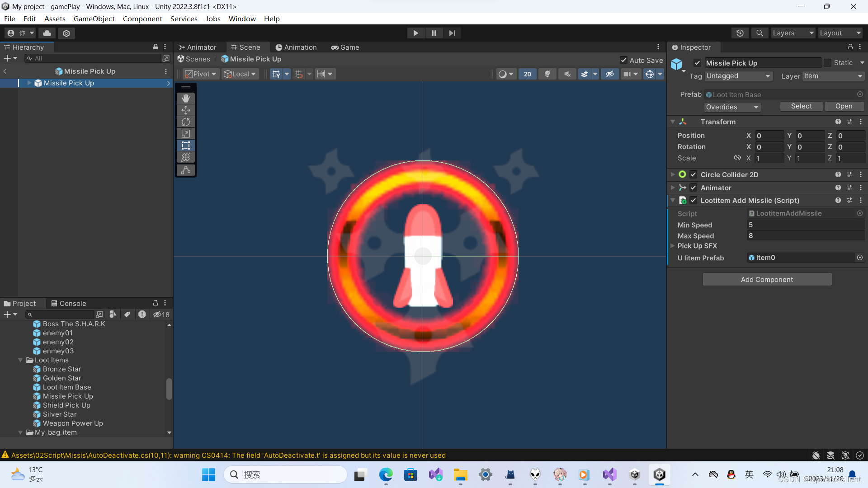Click Select next to the Overrides dropdown
Viewport: 868px width, 488px height.
(x=801, y=106)
